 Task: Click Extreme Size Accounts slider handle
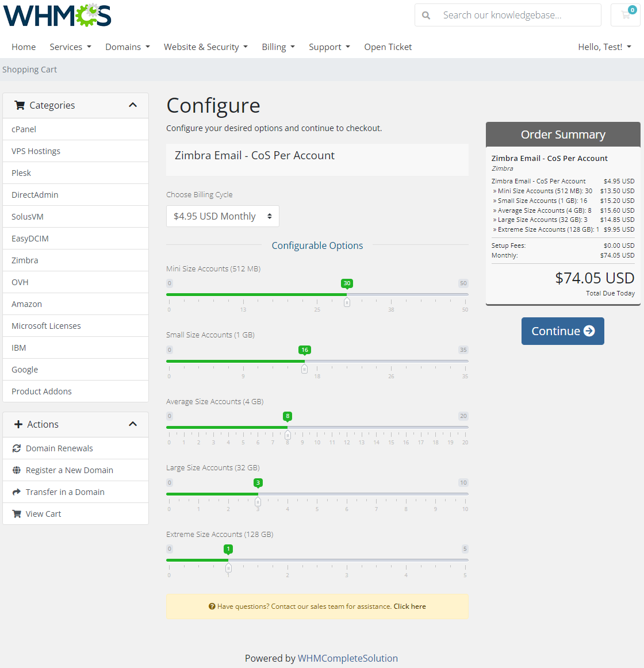228,568
